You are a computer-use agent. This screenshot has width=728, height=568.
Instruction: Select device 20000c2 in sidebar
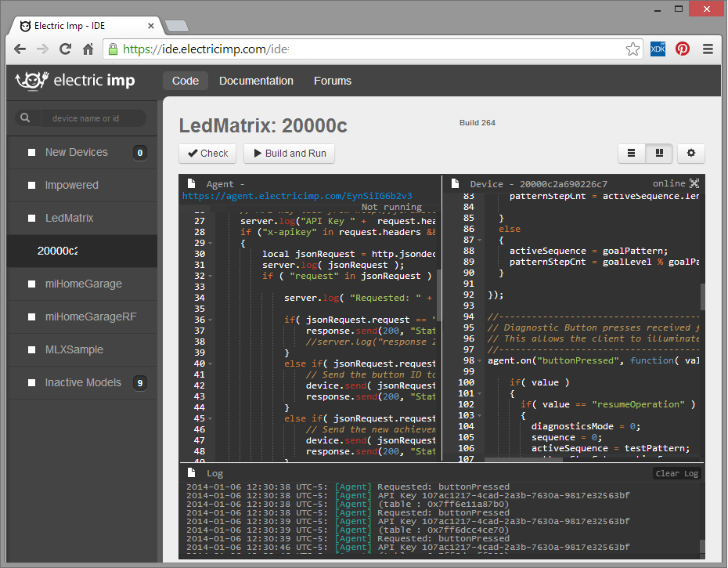tap(82, 251)
